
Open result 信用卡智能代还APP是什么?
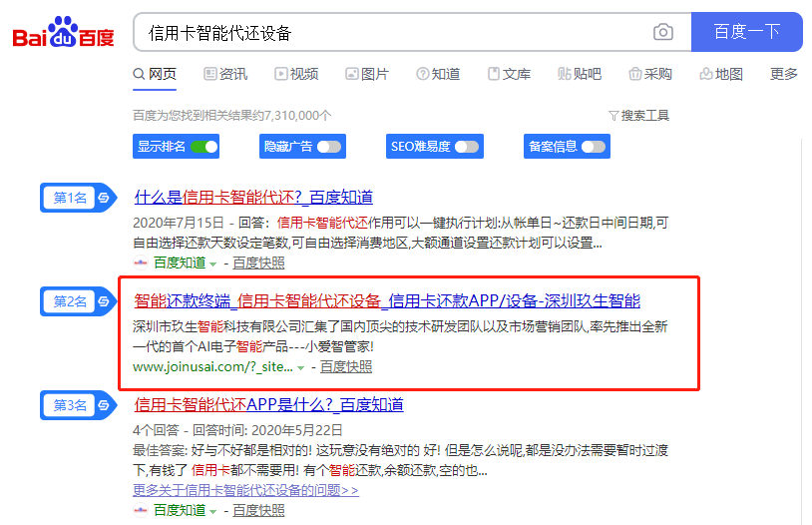[x=268, y=404]
